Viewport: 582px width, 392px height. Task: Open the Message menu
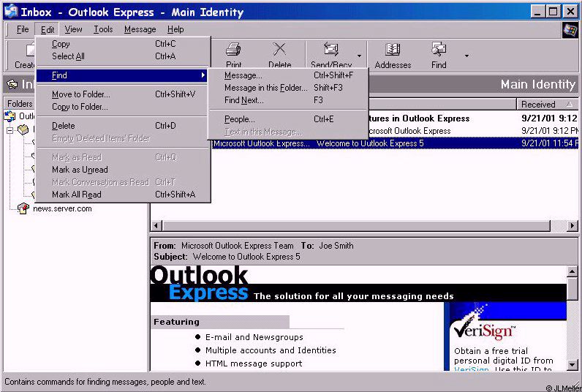pos(140,29)
